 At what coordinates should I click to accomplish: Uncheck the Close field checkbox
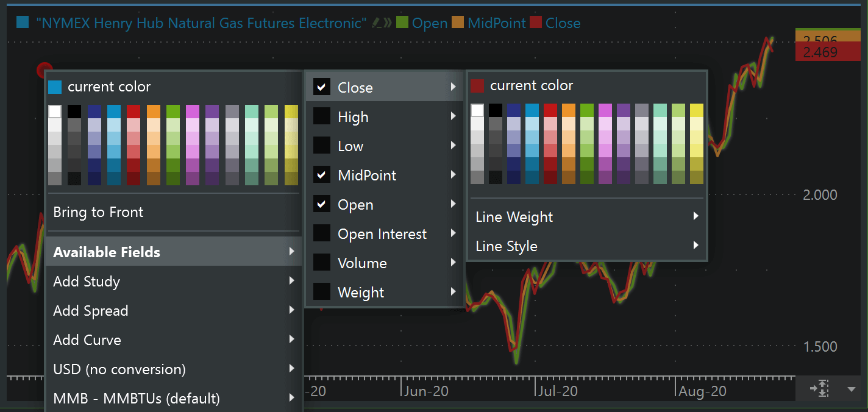[322, 87]
